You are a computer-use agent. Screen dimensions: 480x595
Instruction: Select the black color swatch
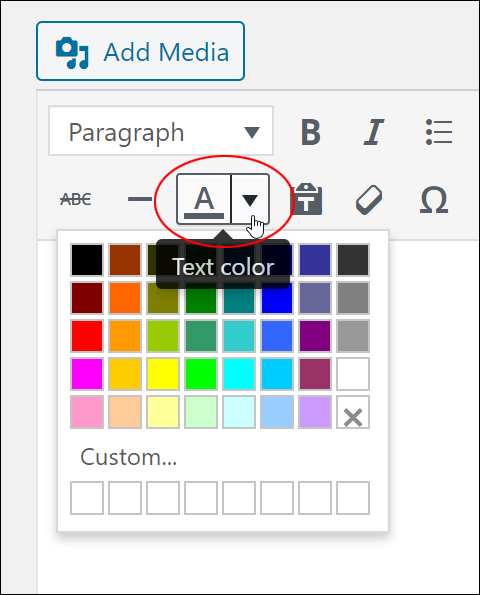coord(87,260)
